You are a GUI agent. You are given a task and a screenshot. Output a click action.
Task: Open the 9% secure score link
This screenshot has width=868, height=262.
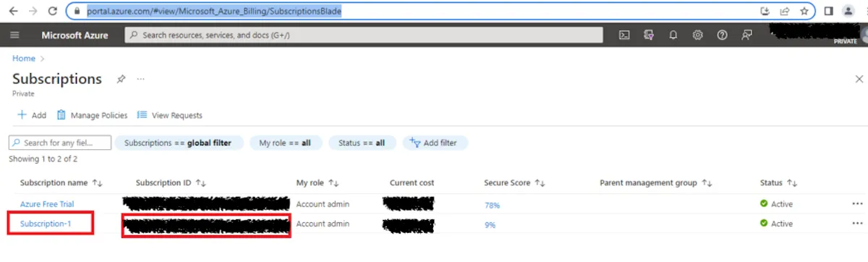[490, 224]
